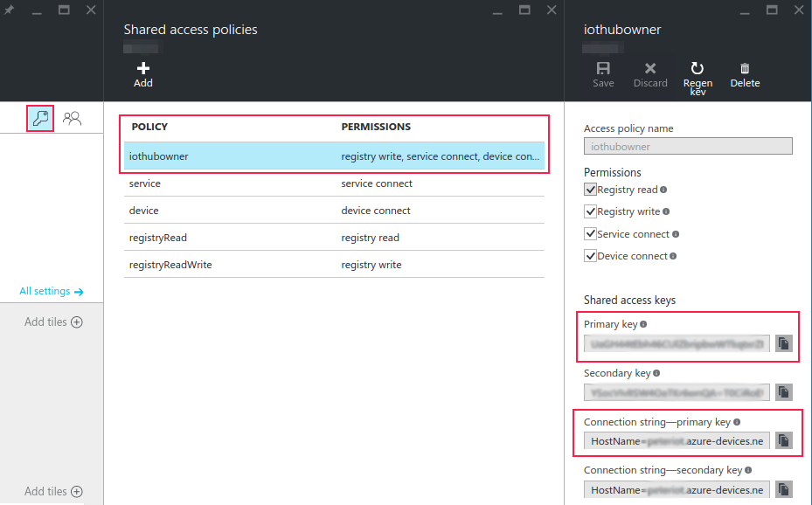
Task: Click the PERMISSIONS column header
Action: pos(376,127)
